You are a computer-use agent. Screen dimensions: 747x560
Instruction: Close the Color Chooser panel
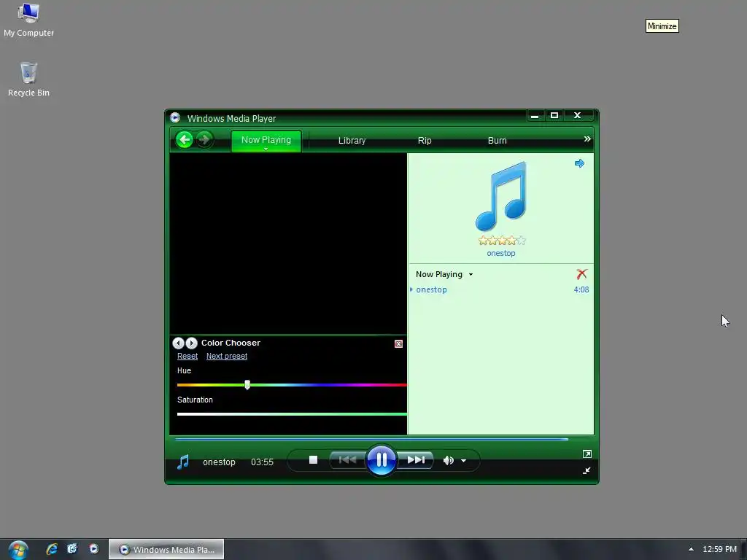399,344
